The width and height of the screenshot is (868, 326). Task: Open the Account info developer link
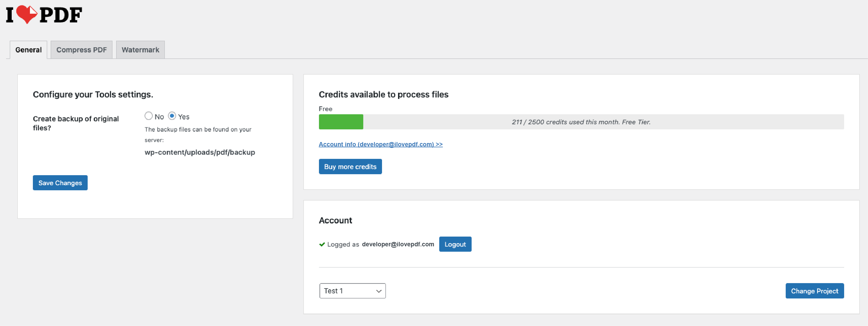380,144
